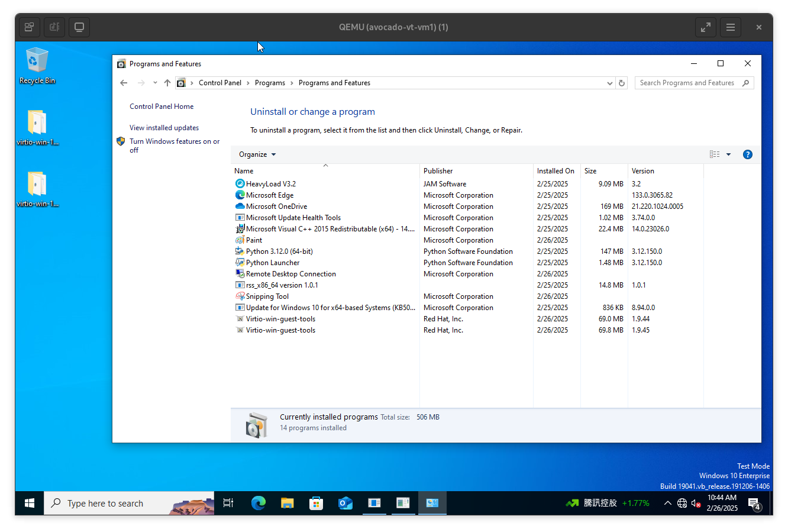
Task: Sort the list by Publisher column
Action: pos(476,170)
